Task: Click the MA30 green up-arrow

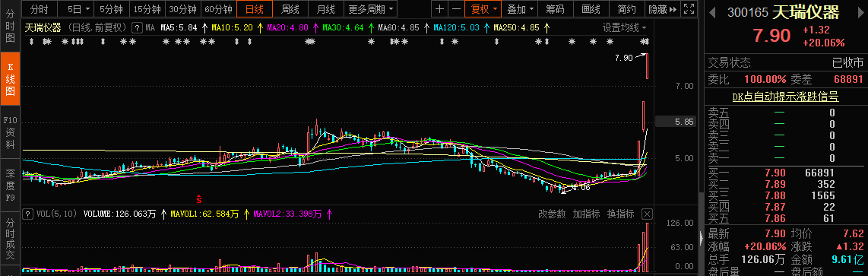Action: [372, 27]
